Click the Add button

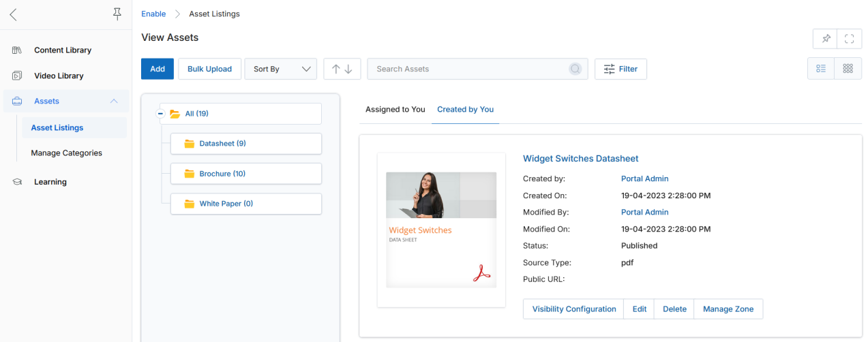(158, 69)
